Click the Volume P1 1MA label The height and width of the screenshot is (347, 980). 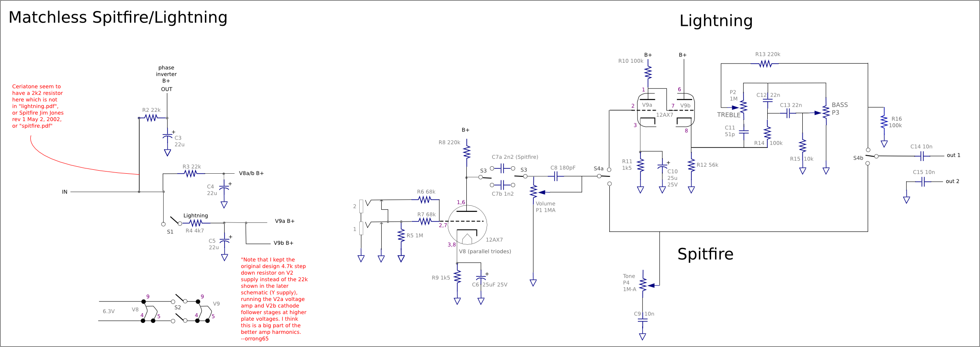[x=545, y=207]
